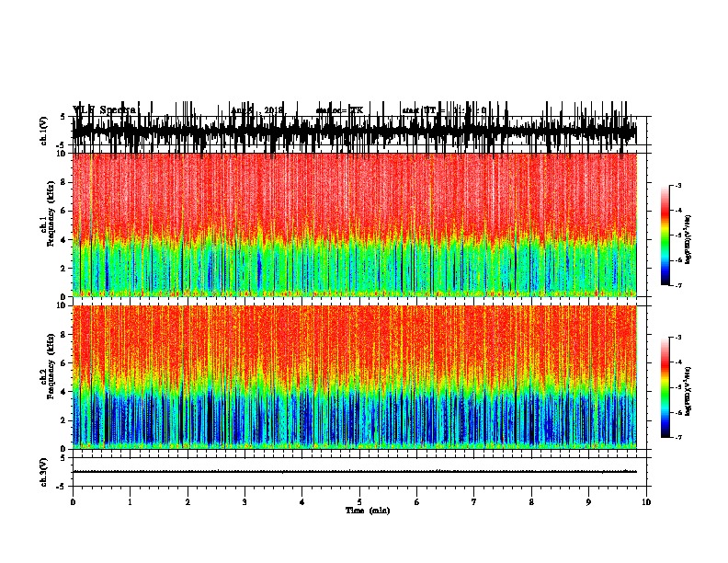The height and width of the screenshot is (563, 728).
Task: Select the 10 kHz tick on ch.2 axis
Action: pos(62,305)
